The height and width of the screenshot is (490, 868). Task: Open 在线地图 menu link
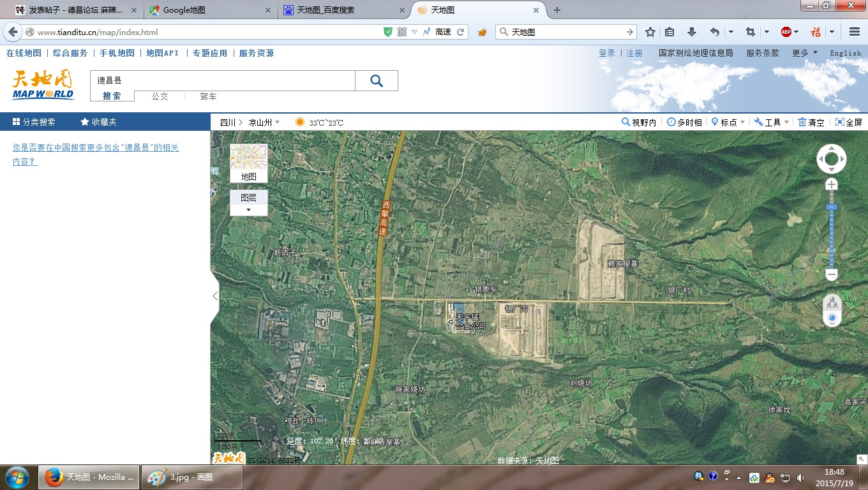[x=24, y=53]
